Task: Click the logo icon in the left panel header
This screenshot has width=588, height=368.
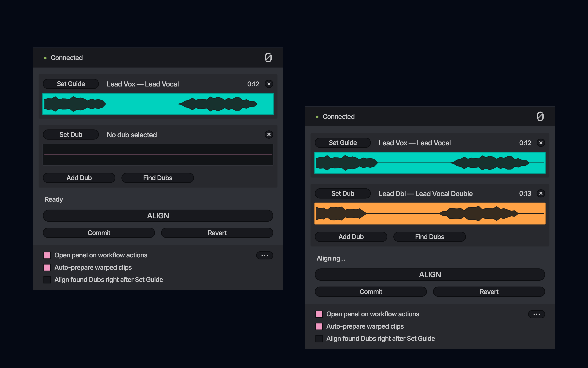Action: [x=268, y=58]
